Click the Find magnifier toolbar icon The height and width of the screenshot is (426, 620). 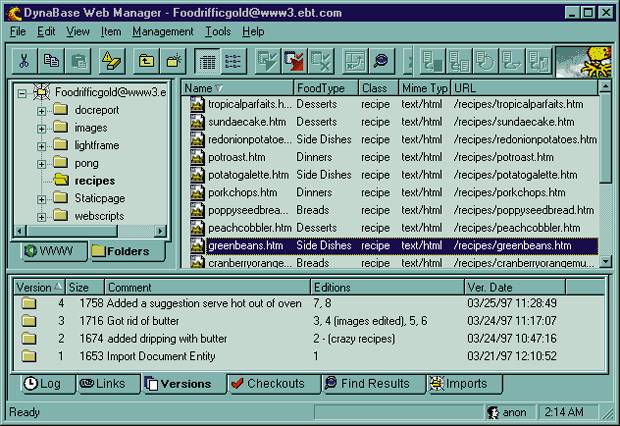(x=382, y=61)
